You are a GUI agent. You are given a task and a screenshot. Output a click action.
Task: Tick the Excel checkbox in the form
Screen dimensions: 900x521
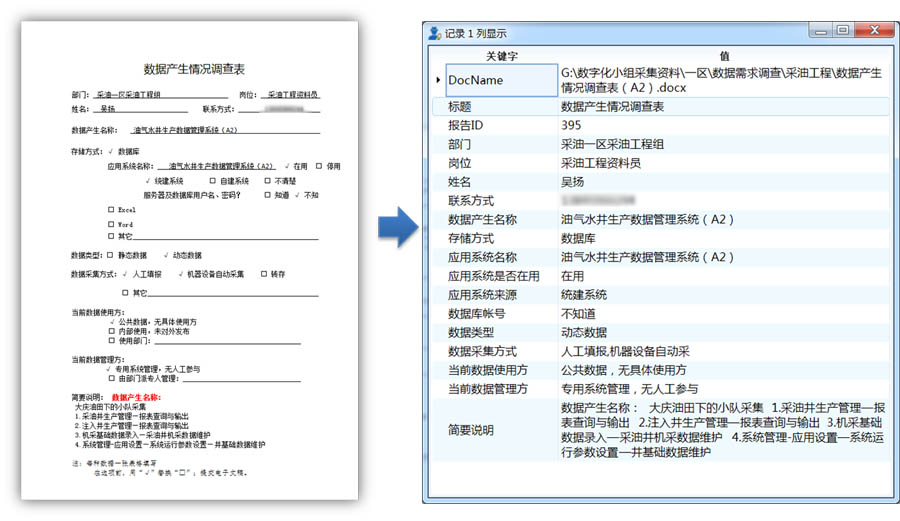point(111,209)
